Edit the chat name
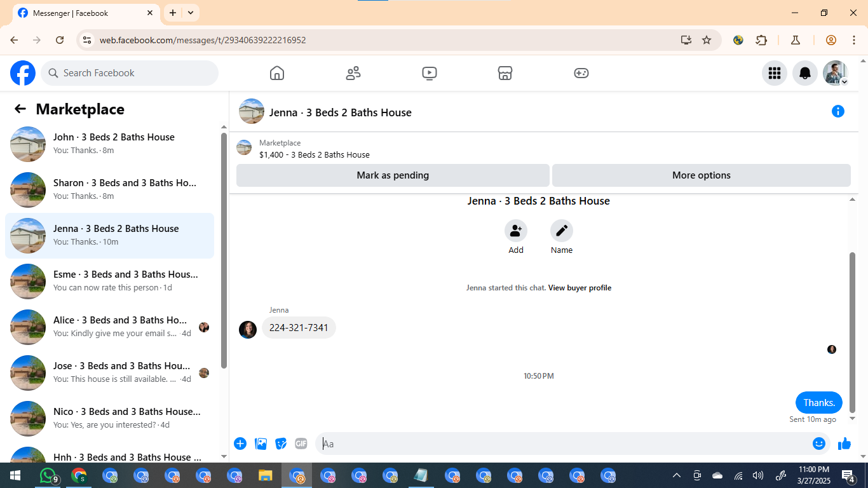The height and width of the screenshot is (488, 868). pyautogui.click(x=562, y=231)
